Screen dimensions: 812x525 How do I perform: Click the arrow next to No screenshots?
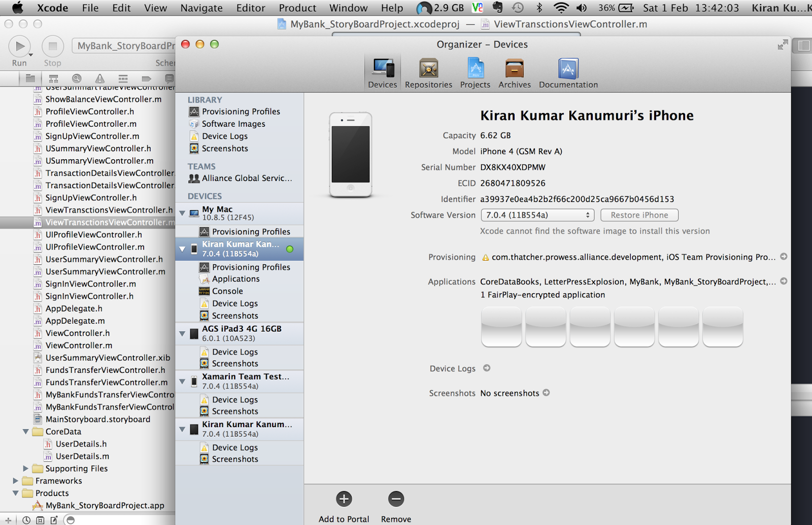pos(546,393)
